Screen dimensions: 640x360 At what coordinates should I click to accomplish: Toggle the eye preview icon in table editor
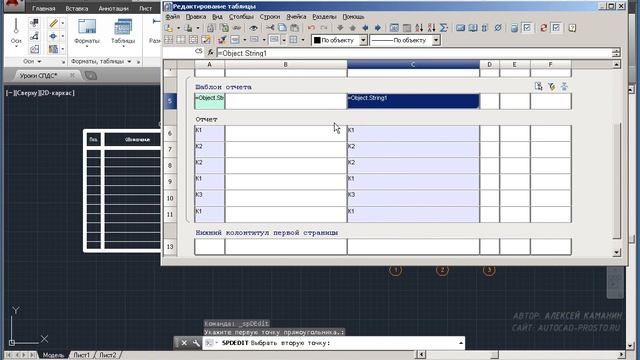click(253, 28)
